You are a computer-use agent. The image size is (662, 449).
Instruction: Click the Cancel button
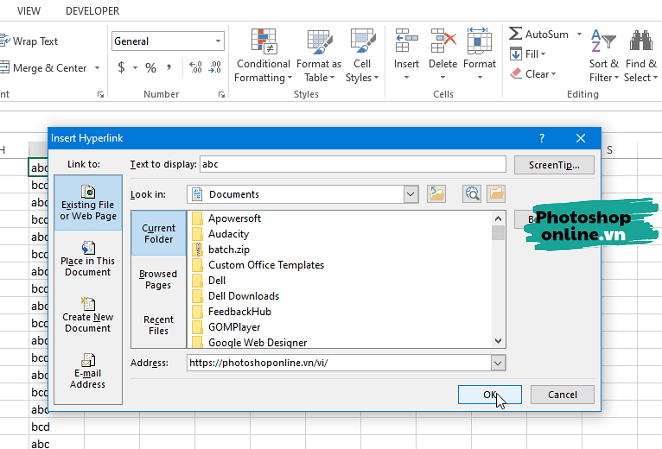click(x=562, y=395)
